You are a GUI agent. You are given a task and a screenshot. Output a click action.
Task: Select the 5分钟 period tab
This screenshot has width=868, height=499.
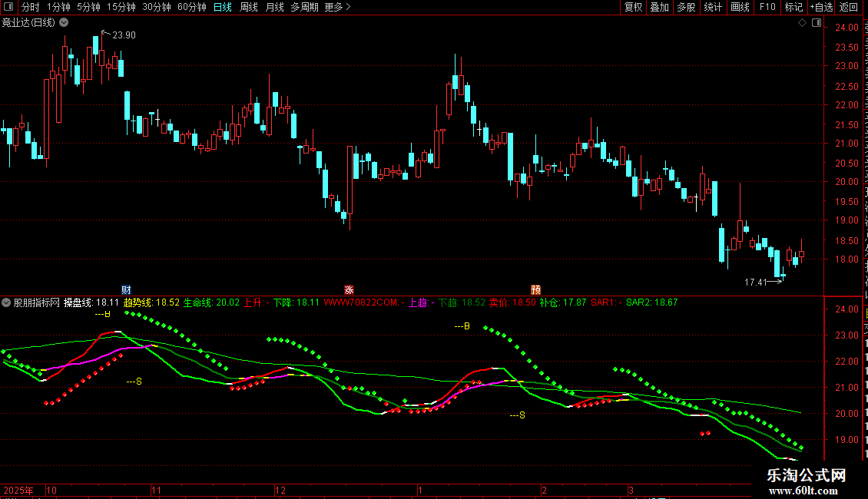pyautogui.click(x=88, y=7)
